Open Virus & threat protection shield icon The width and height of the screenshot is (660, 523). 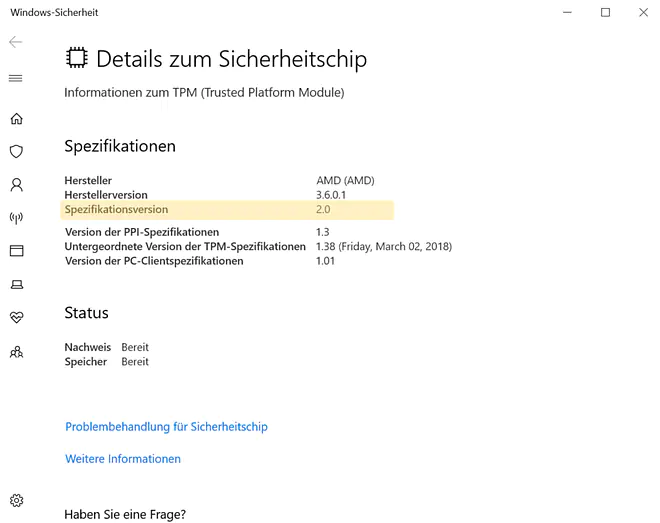(x=16, y=151)
